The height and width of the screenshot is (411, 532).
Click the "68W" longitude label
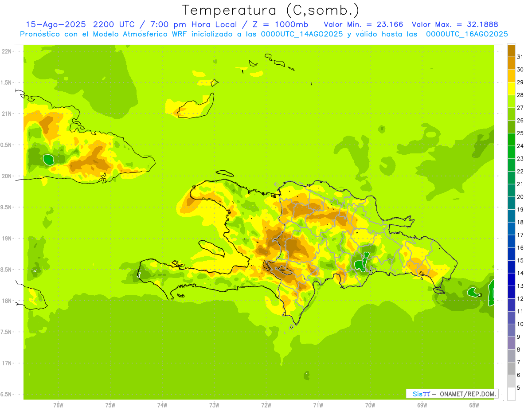point(474,405)
